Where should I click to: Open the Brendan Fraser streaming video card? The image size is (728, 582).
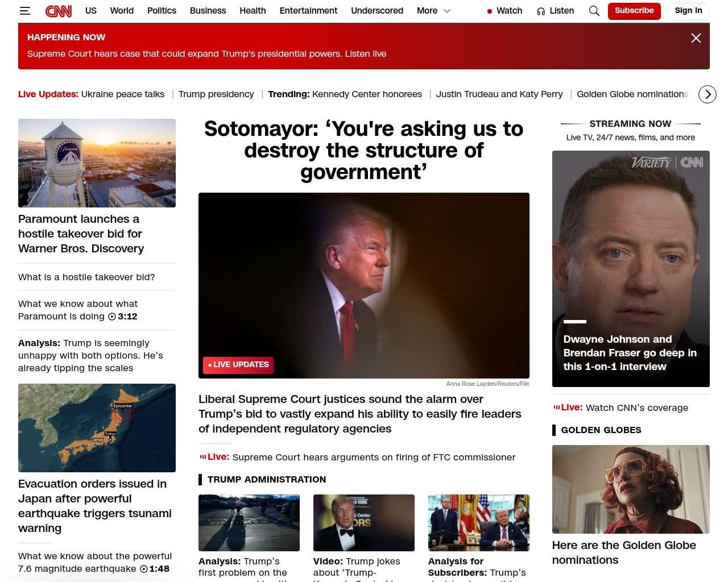coord(631,269)
